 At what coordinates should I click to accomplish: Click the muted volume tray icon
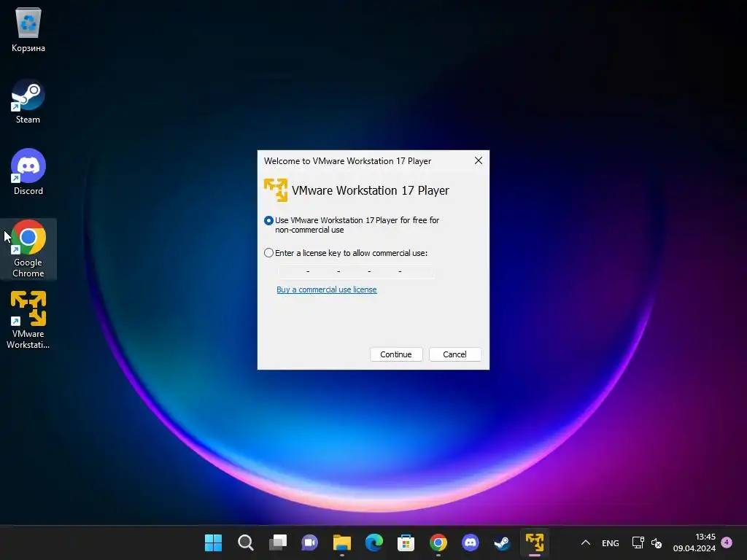click(657, 542)
